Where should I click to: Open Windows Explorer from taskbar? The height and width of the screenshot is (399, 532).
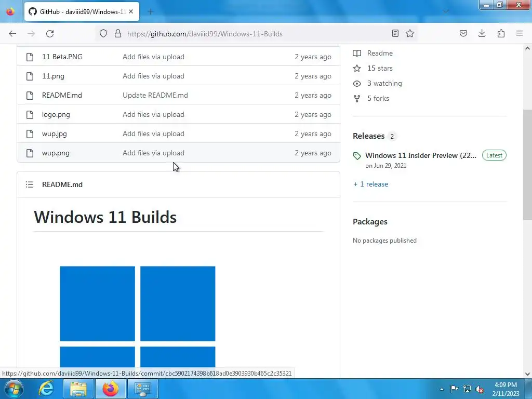tap(78, 389)
